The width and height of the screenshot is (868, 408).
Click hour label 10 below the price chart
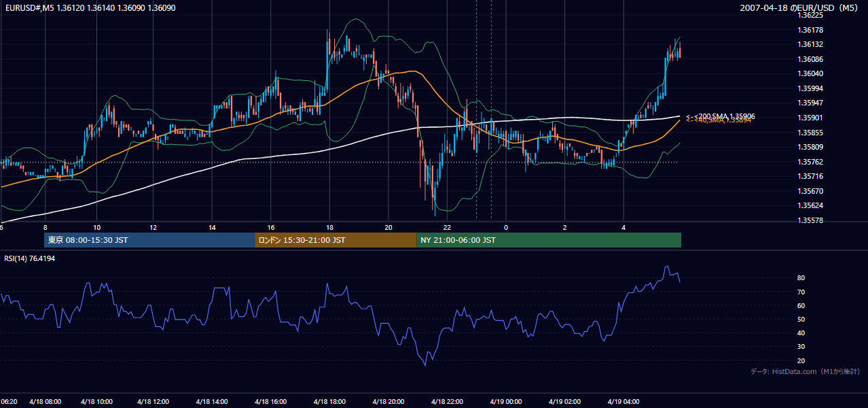tap(96, 227)
